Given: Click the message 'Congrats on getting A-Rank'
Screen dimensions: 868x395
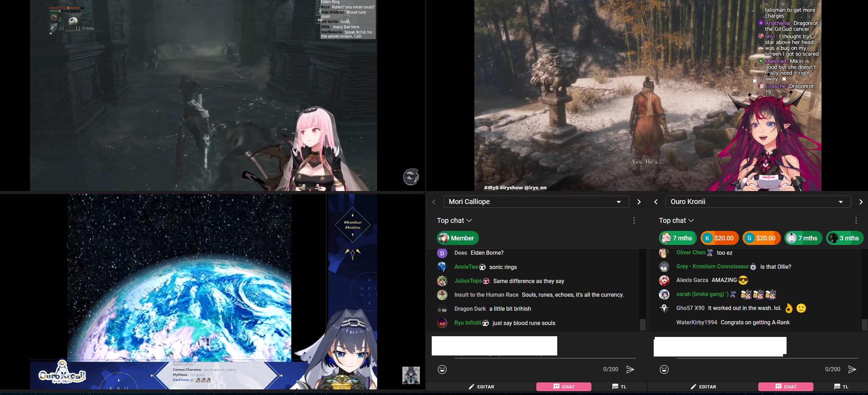Looking at the screenshot, I should tap(755, 322).
